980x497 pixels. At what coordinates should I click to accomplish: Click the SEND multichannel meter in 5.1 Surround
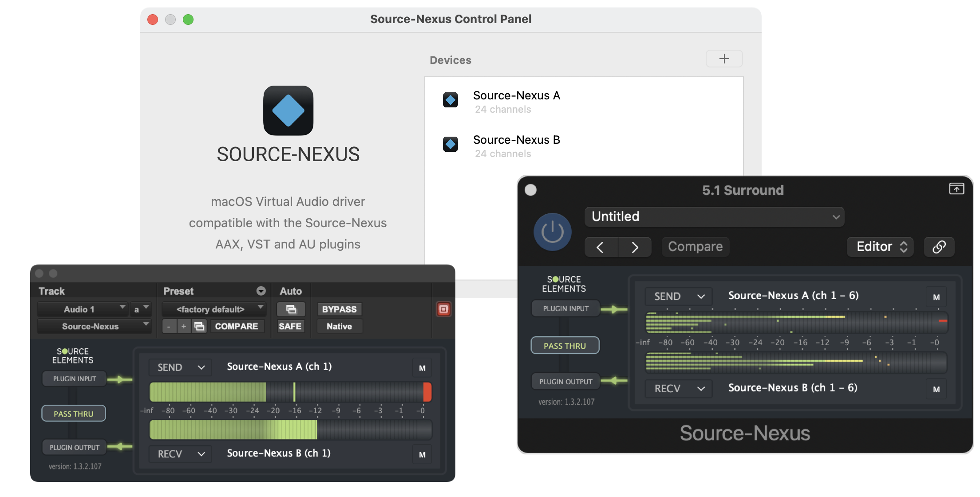coord(796,322)
